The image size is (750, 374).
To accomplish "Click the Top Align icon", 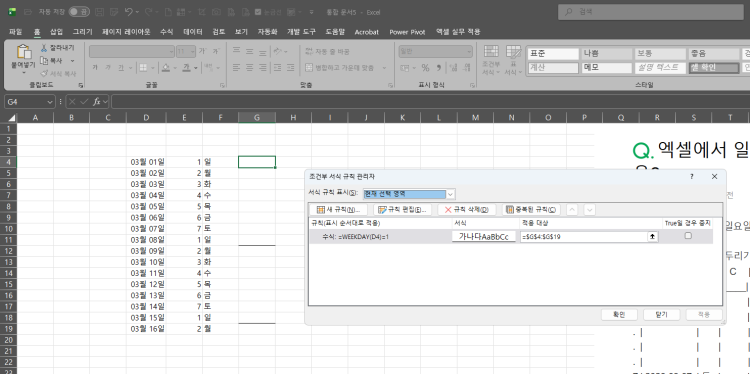I will tap(236, 51).
